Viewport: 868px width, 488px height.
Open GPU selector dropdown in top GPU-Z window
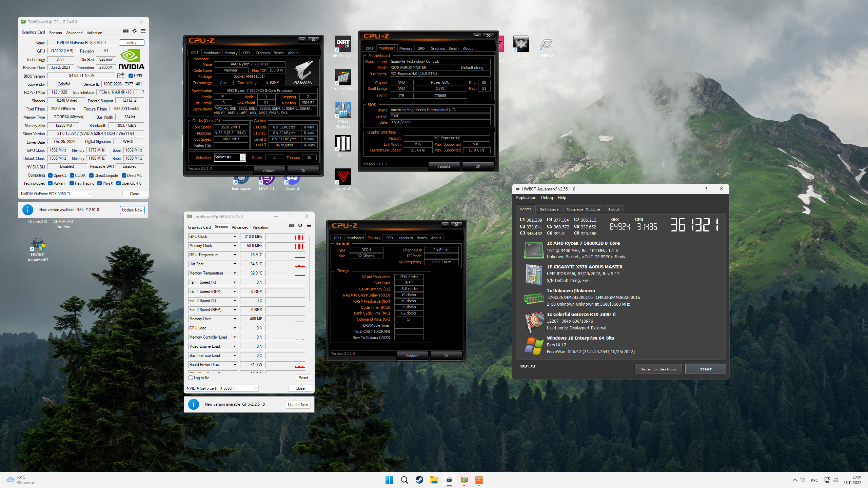point(56,194)
